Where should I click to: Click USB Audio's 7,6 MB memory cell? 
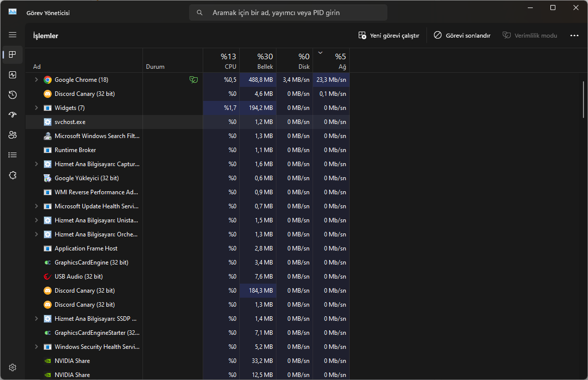click(258, 277)
